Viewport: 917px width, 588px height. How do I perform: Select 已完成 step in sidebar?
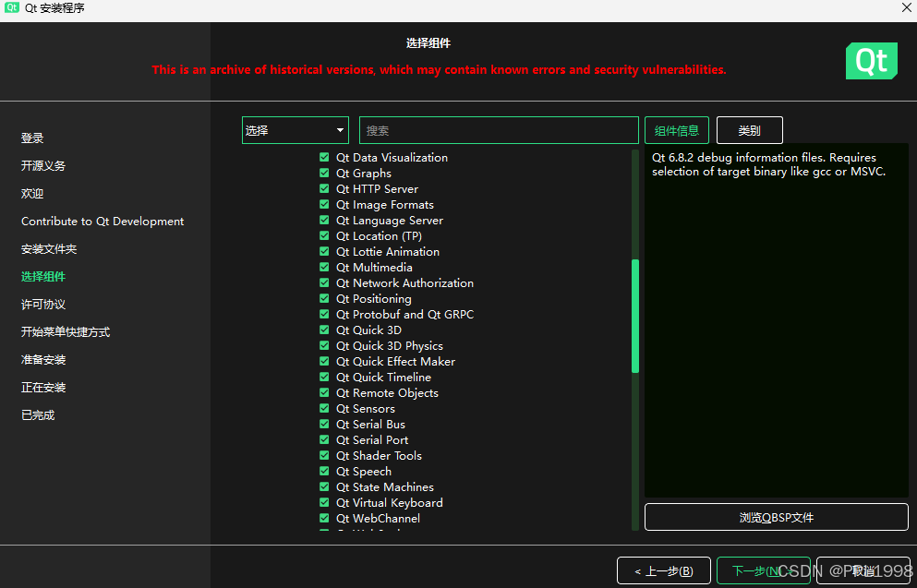[38, 415]
